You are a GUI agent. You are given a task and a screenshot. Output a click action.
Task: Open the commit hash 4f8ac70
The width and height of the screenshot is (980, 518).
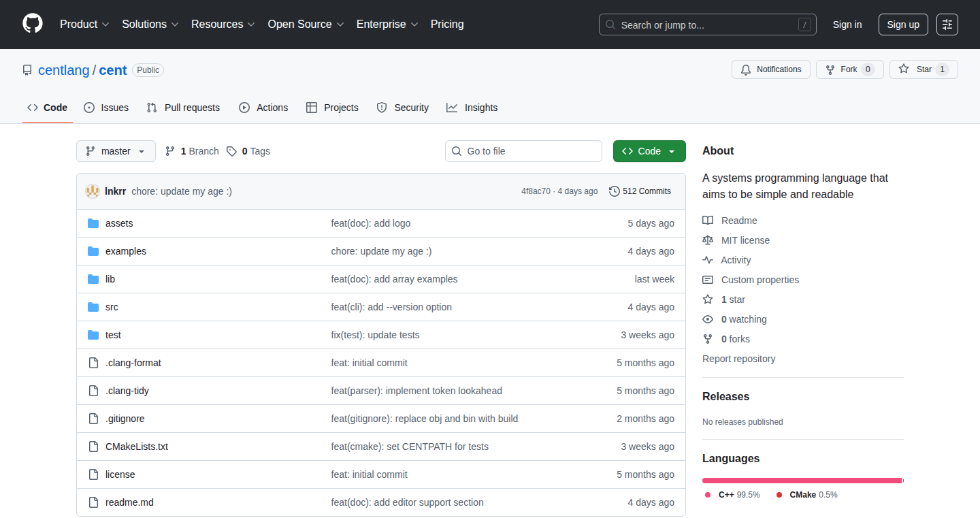tap(536, 191)
